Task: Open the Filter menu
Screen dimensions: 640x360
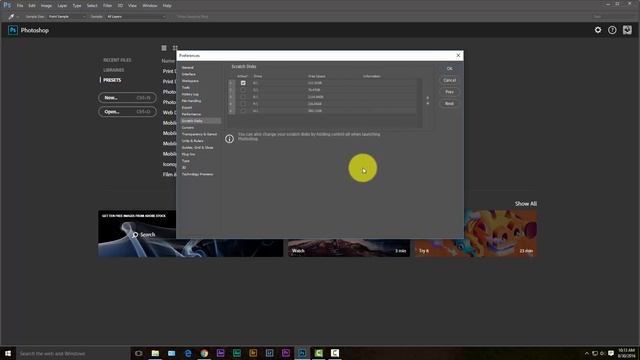Action: [107, 6]
